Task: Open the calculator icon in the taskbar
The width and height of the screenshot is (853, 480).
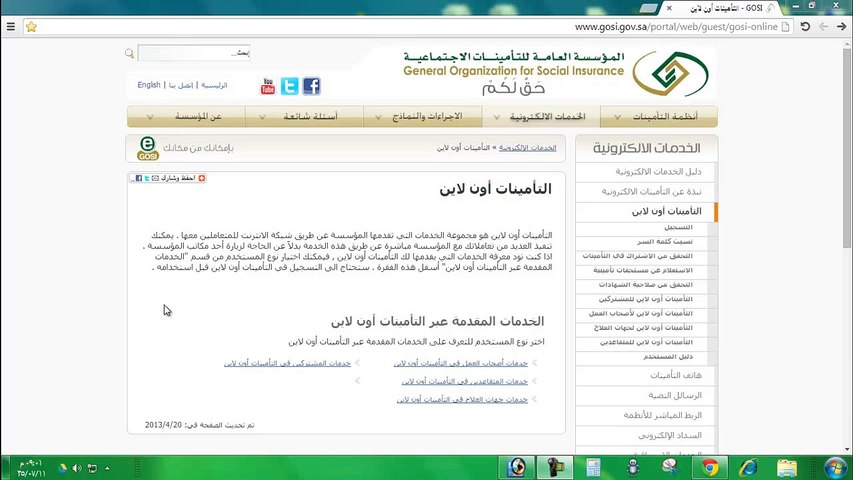Action: coord(594,467)
